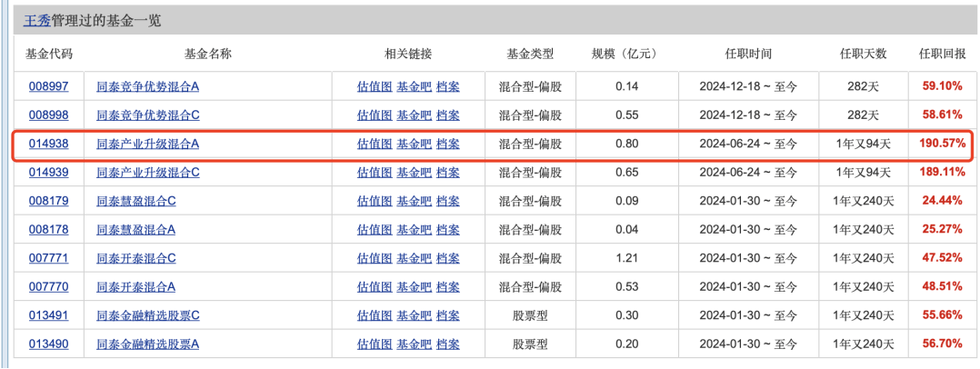Open fund code 013490 link
Viewport: 980px width, 369px height.
pos(47,344)
